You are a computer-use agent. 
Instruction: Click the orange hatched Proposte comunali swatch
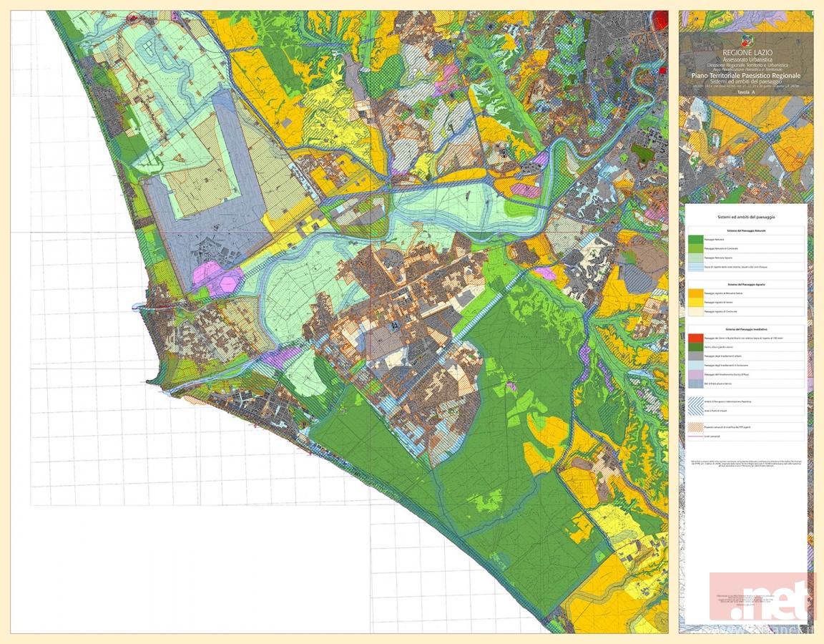695,426
